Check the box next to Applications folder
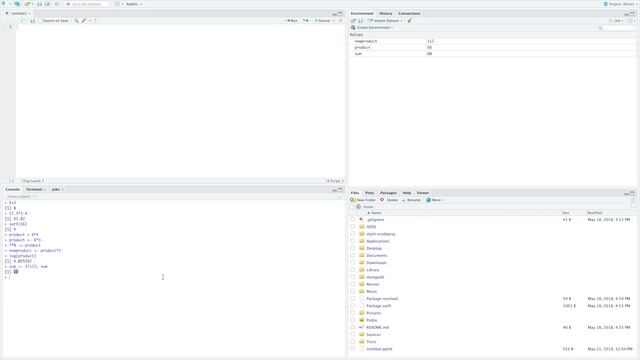Image resolution: width=640 pixels, height=360 pixels. tap(353, 241)
